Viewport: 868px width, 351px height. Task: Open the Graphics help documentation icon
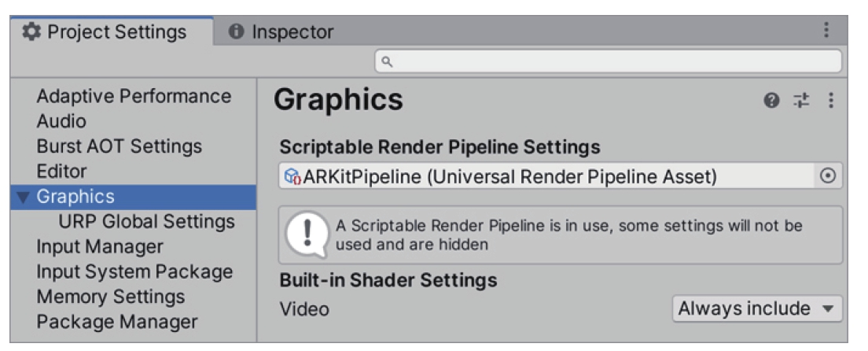[x=771, y=101]
